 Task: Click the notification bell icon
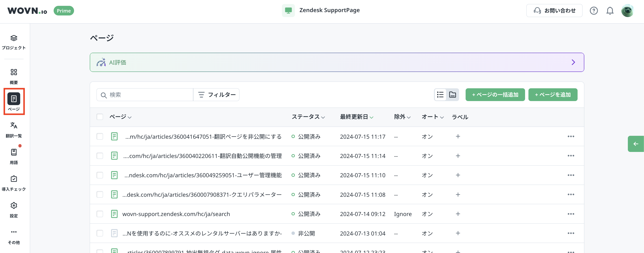[x=610, y=11]
